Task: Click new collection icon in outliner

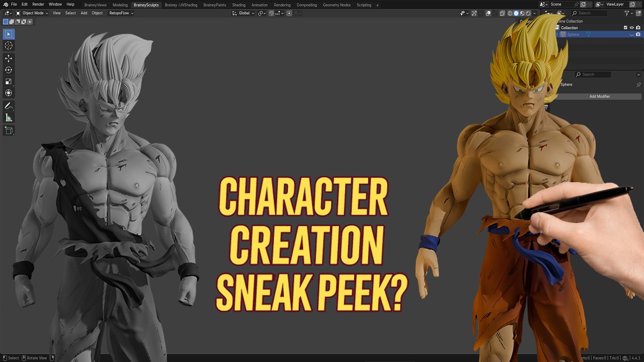Action: click(638, 13)
